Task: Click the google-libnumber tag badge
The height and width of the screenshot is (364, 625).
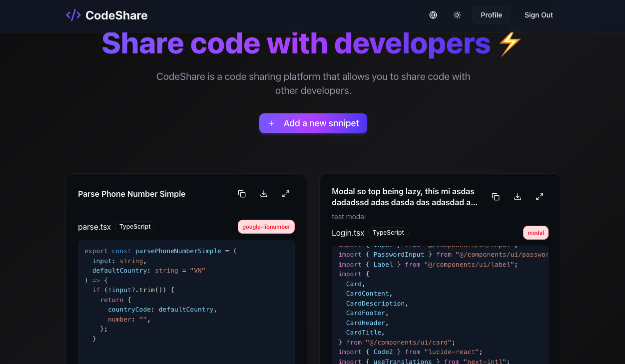Action: tap(266, 227)
